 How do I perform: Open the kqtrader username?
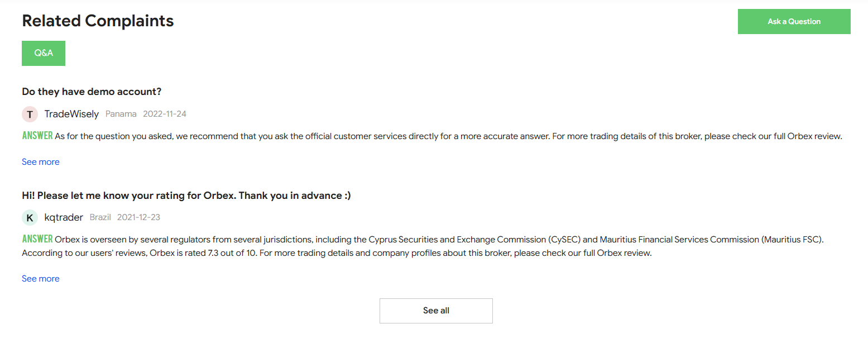[64, 217]
